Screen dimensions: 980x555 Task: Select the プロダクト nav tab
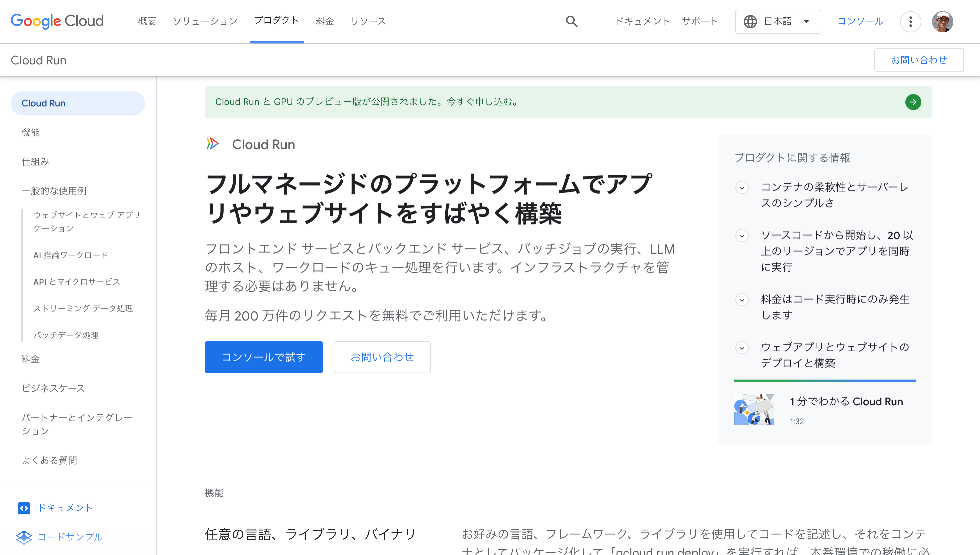(277, 21)
